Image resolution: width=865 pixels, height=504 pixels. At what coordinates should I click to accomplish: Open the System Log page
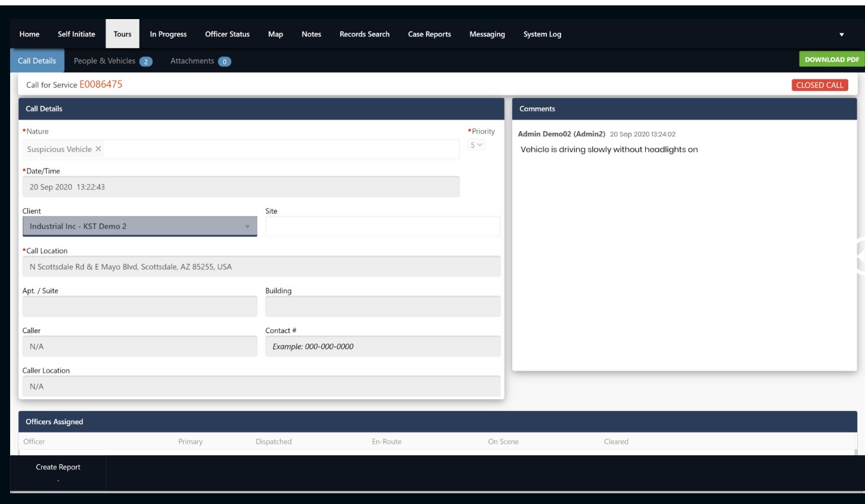tap(543, 34)
